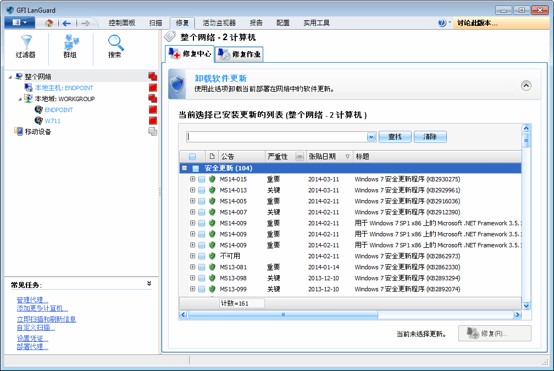Click the 查找 button
The width and height of the screenshot is (554, 371).
pos(395,137)
